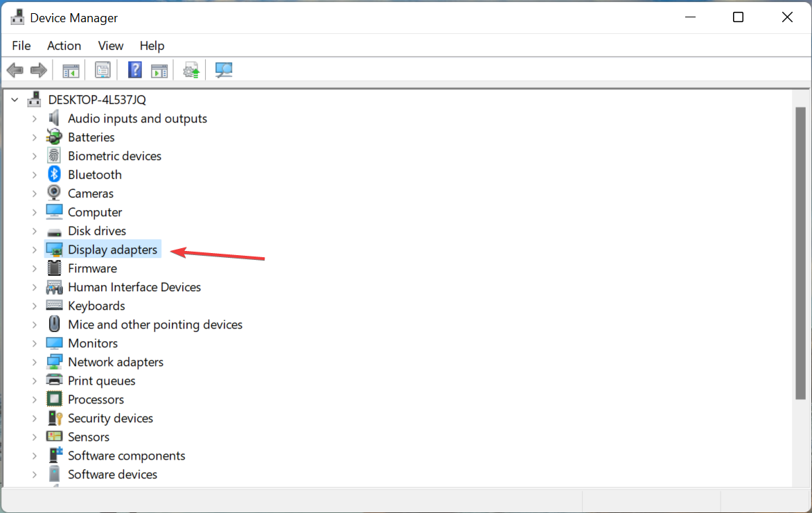
Task: Click the Help toolbar icon
Action: point(134,69)
